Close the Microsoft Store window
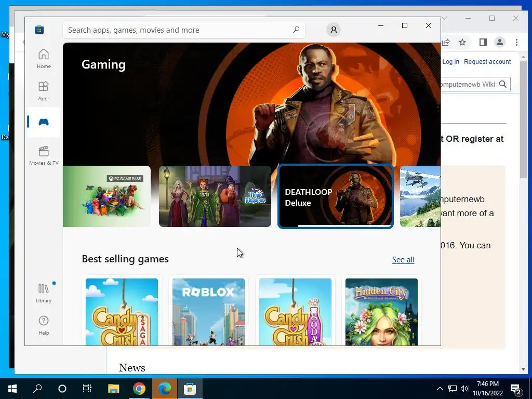This screenshot has height=399, width=532. click(429, 25)
